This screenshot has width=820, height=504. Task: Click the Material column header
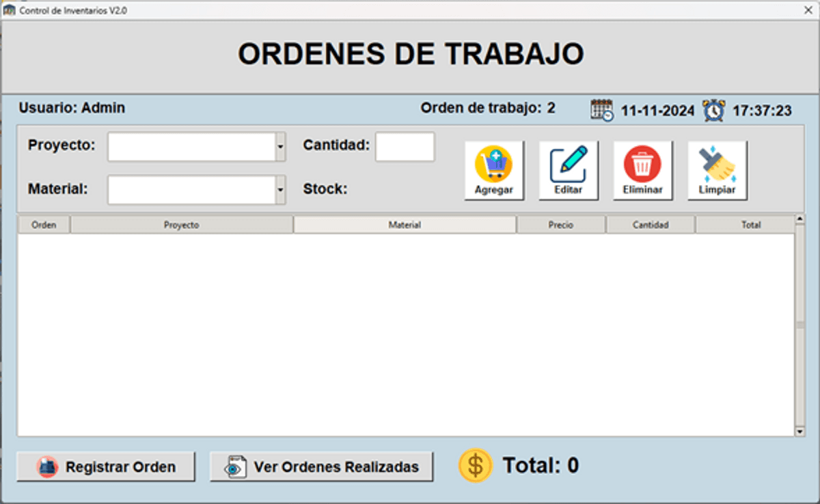(x=405, y=225)
